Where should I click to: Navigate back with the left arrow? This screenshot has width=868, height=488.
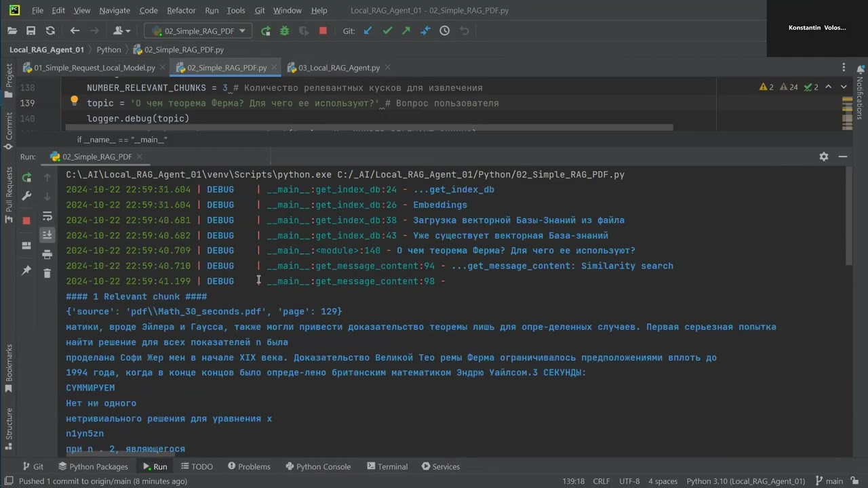pos(75,30)
